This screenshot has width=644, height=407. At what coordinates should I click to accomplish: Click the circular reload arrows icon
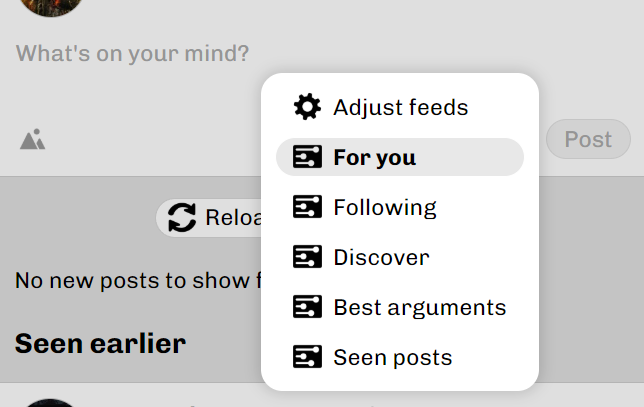click(x=182, y=217)
